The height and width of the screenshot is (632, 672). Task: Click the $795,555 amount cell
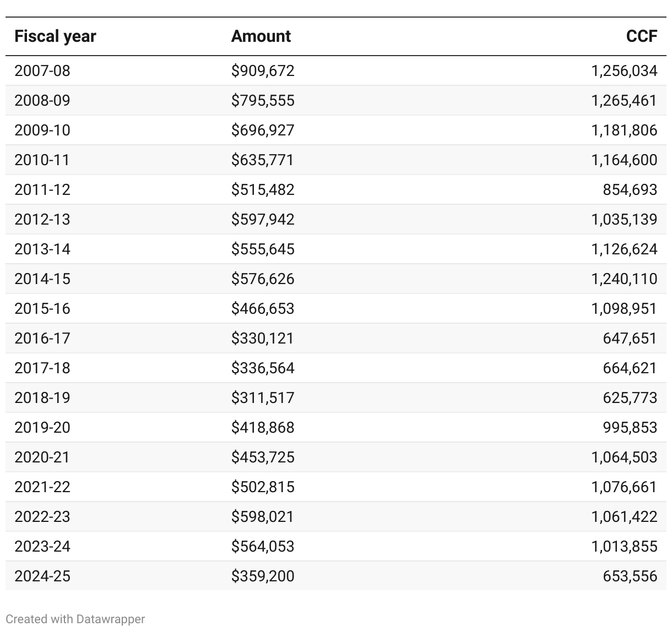[263, 100]
